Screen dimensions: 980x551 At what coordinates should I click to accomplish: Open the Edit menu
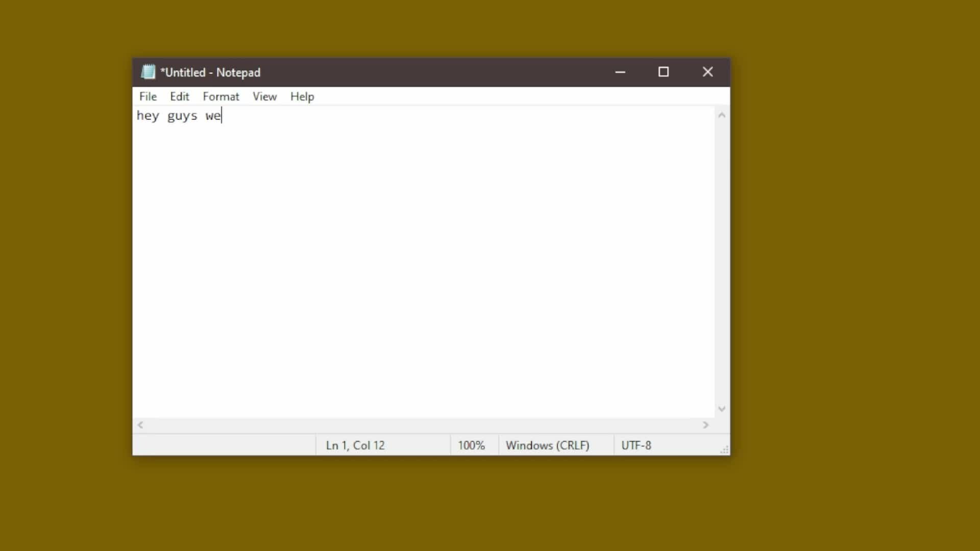tap(179, 96)
